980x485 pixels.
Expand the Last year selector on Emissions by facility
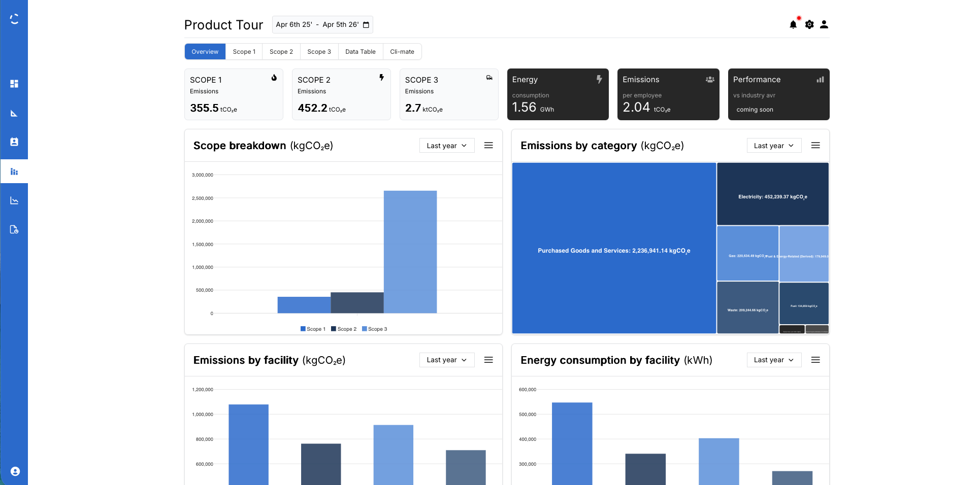click(446, 360)
